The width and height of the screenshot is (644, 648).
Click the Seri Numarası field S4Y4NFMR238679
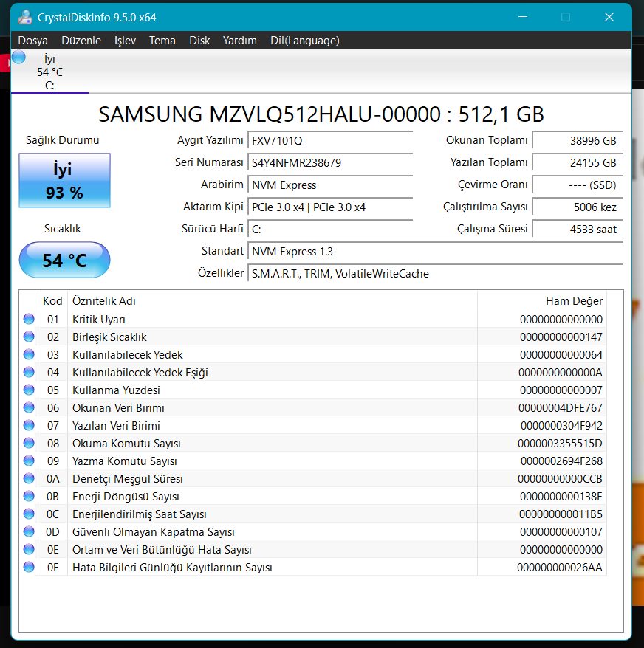[x=330, y=163]
